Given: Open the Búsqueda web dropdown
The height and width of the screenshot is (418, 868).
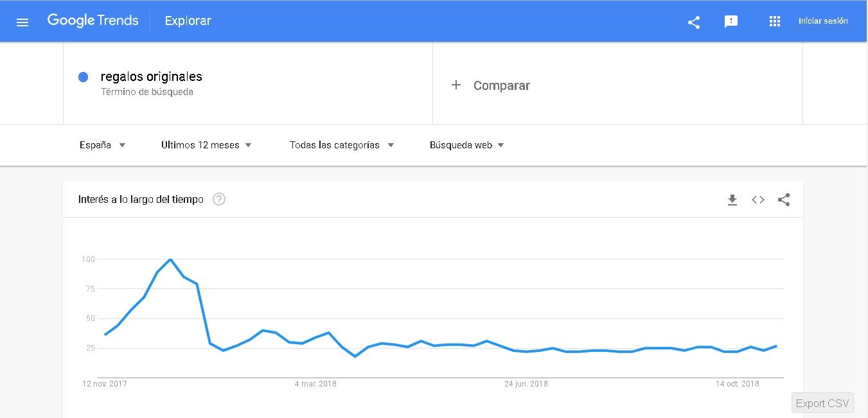Looking at the screenshot, I should (467, 145).
